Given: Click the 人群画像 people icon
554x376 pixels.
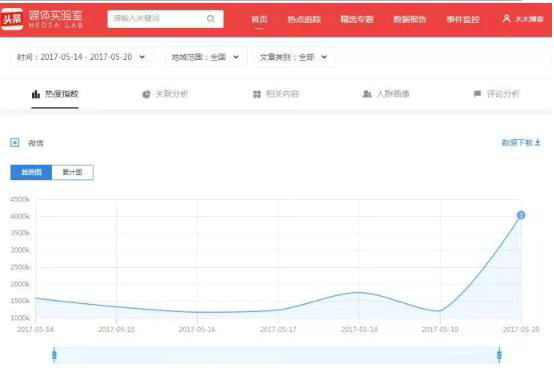Looking at the screenshot, I should (367, 94).
